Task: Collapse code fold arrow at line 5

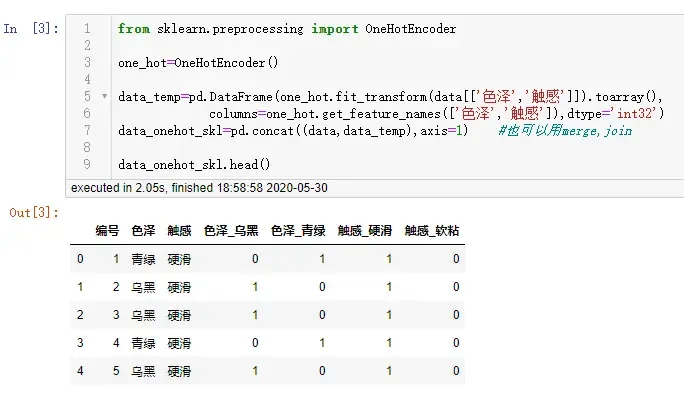Action: click(105, 96)
